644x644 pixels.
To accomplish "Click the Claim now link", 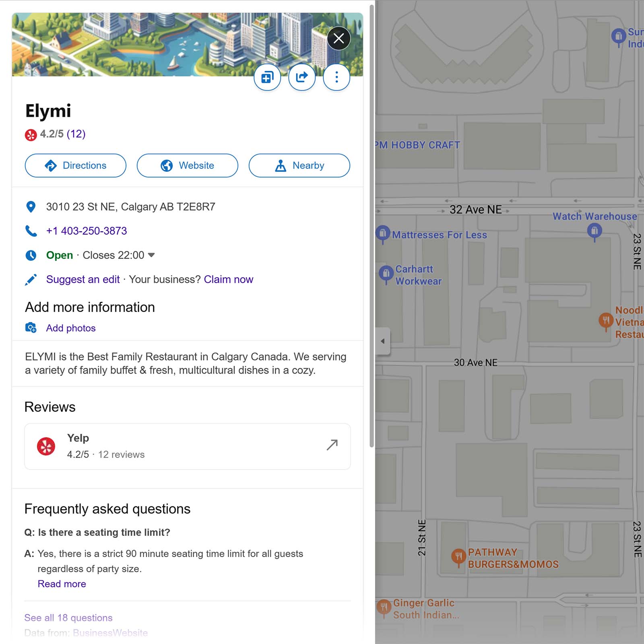I will click(228, 279).
